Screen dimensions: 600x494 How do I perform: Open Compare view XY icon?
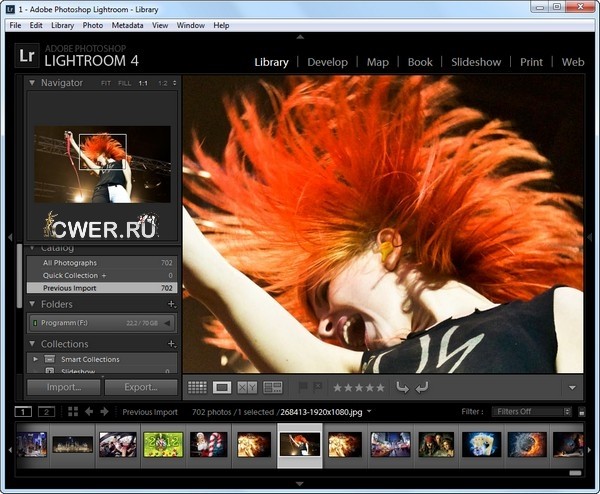pos(247,387)
